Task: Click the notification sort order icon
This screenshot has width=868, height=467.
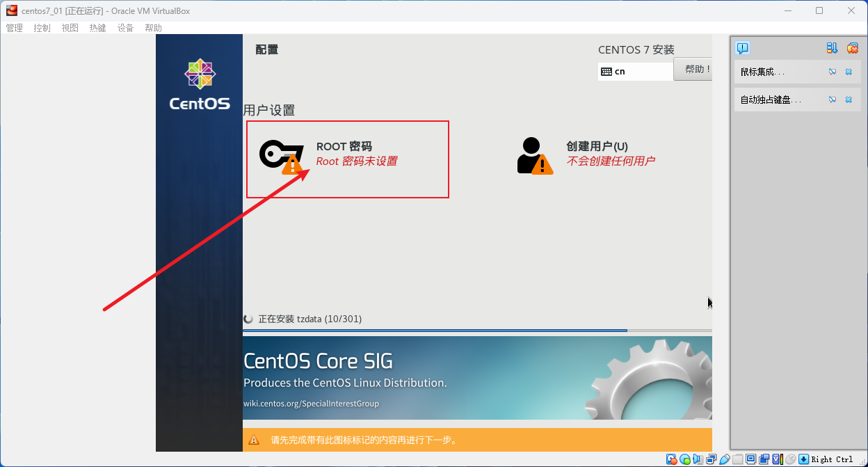Action: pyautogui.click(x=832, y=48)
